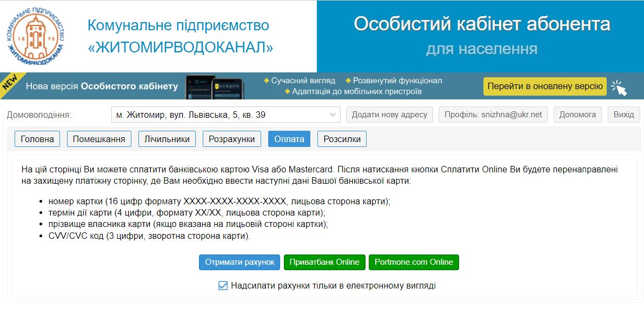Click the yellow NEW corner ribbon
The width and height of the screenshot is (644, 335).
pos(9,83)
